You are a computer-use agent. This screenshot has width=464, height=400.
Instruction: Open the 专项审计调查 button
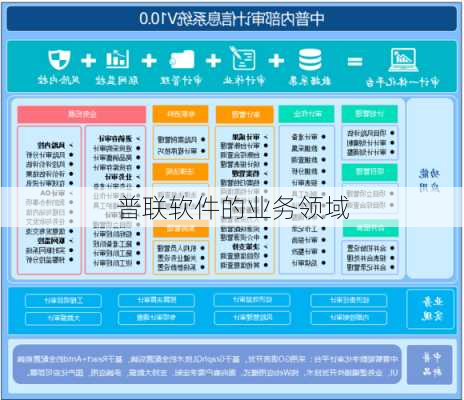[156, 318]
